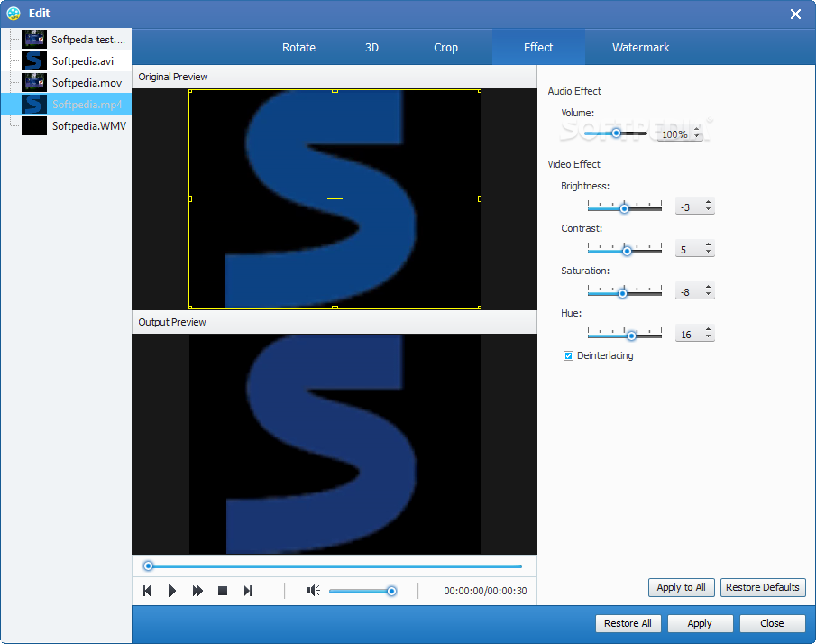Click Restore Defaults button
816x644 pixels.
[763, 587]
